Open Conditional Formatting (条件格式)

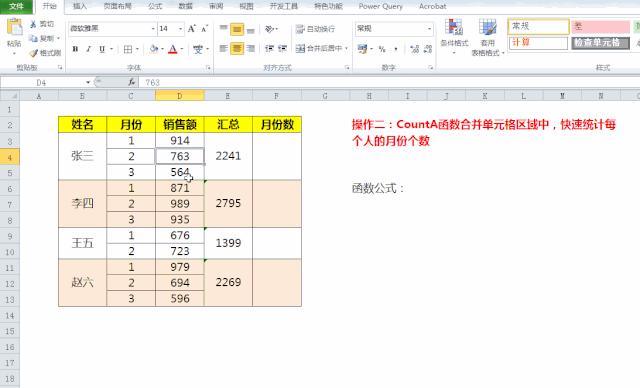click(454, 37)
